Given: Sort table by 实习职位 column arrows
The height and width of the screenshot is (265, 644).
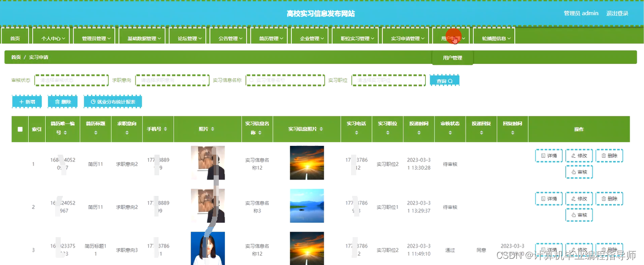Looking at the screenshot, I should 387,133.
